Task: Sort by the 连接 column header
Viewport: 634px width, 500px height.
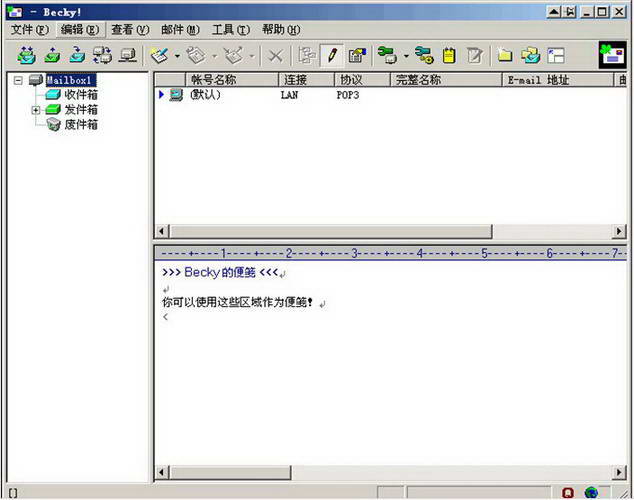Action: pyautogui.click(x=306, y=80)
